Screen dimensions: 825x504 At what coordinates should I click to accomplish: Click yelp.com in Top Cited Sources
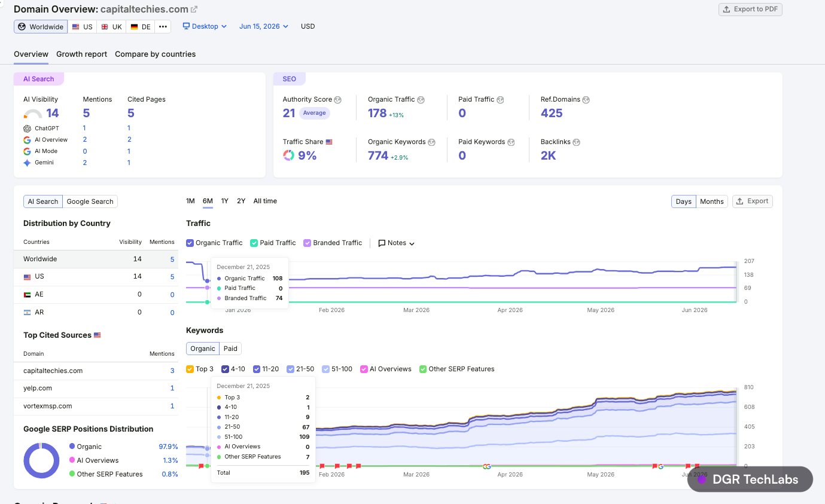coord(38,388)
